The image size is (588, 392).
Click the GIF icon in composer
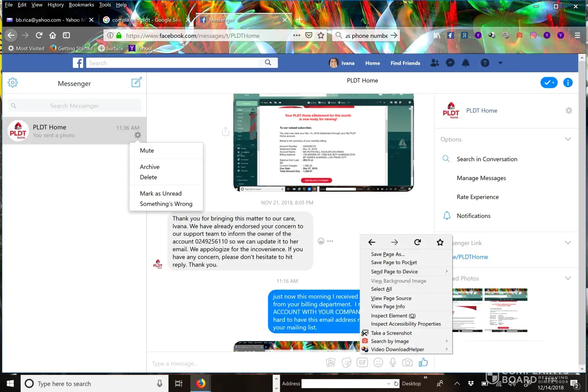362,363
